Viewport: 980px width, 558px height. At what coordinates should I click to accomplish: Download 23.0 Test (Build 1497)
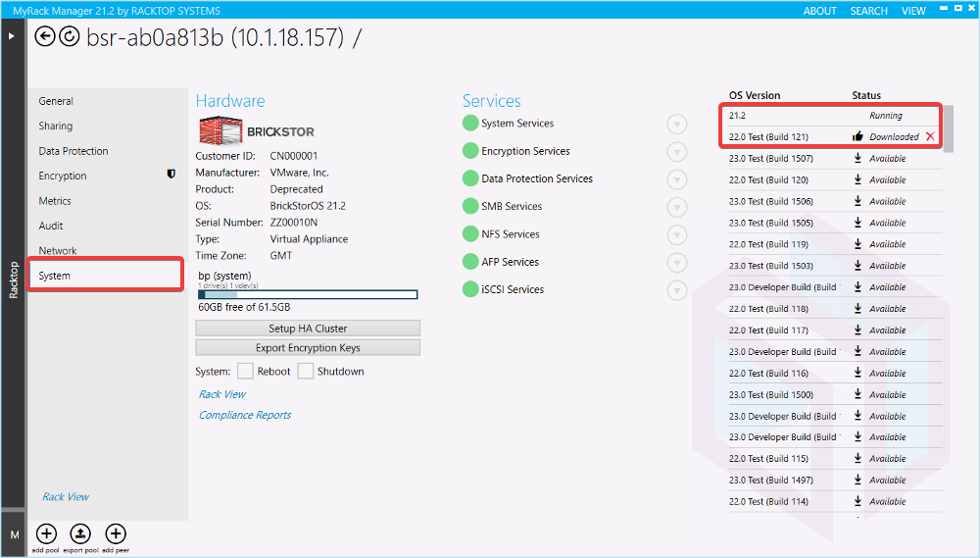pos(857,480)
